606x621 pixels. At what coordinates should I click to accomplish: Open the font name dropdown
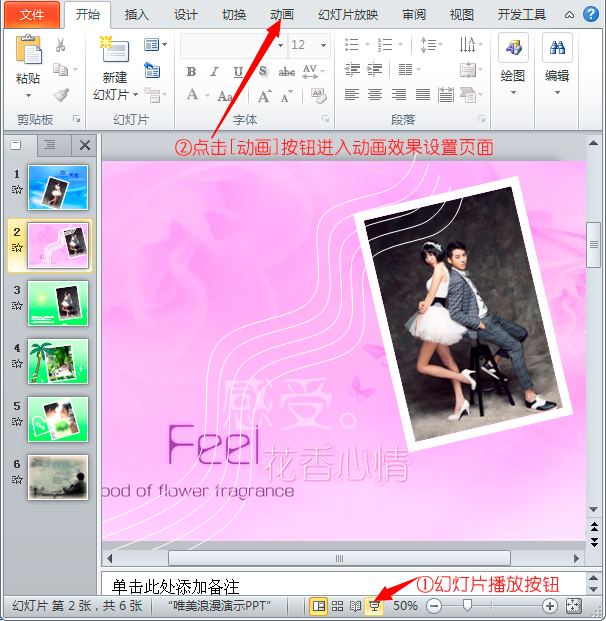(x=280, y=45)
